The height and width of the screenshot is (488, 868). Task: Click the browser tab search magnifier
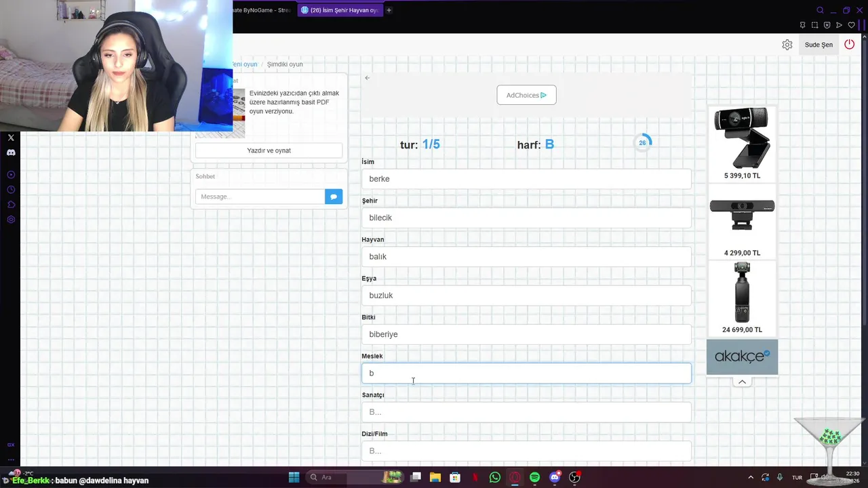[820, 10]
